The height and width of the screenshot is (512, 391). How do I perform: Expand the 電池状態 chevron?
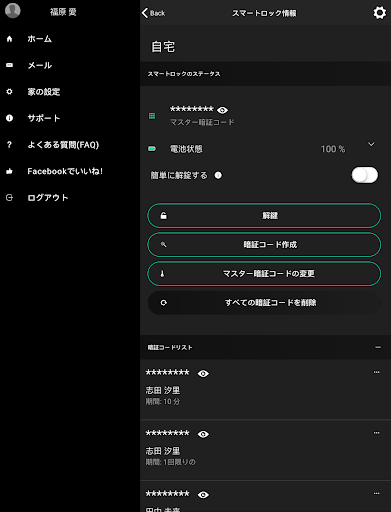[x=371, y=144]
